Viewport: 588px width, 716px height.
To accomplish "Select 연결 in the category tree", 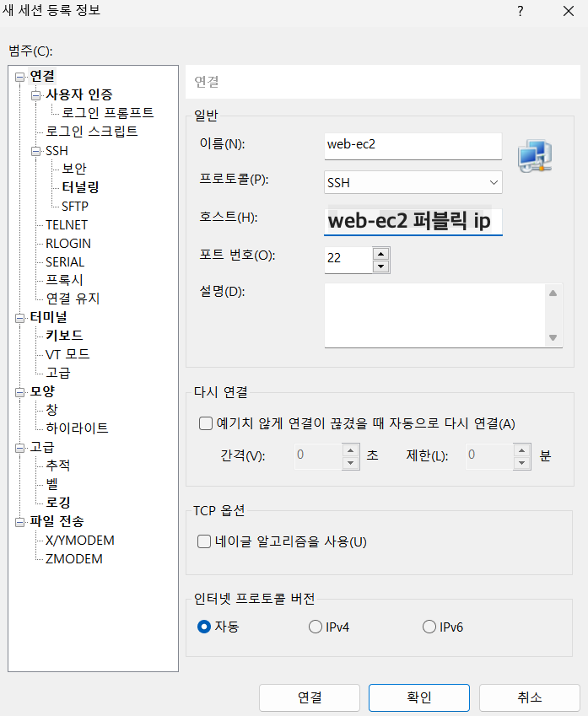I will [x=42, y=76].
